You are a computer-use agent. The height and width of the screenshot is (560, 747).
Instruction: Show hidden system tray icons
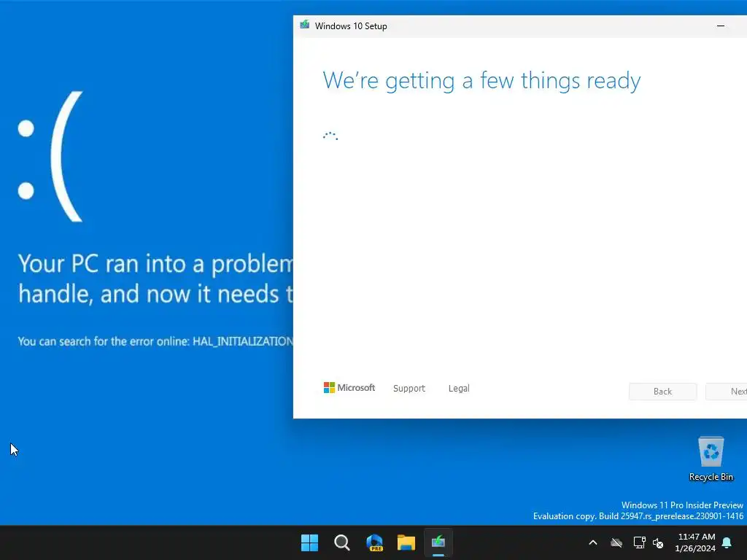click(x=593, y=542)
